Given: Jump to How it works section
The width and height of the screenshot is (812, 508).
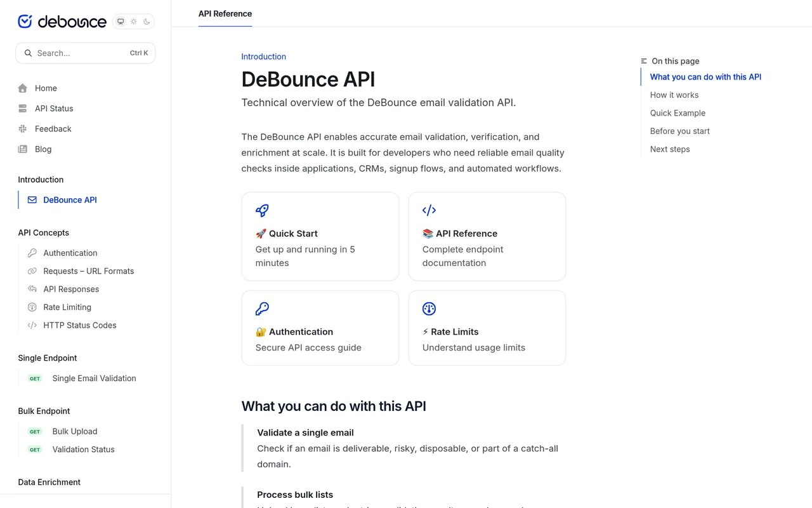Looking at the screenshot, I should 674,95.
